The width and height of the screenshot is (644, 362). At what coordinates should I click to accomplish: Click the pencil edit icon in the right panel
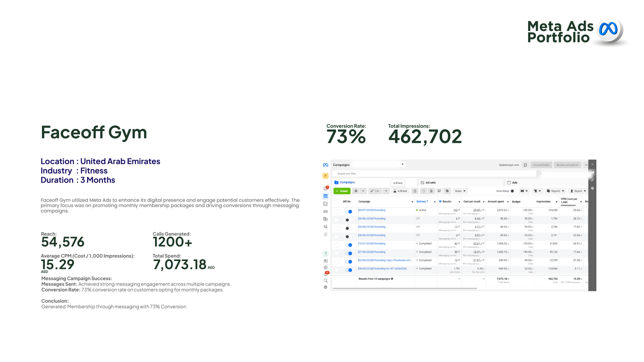point(592,180)
